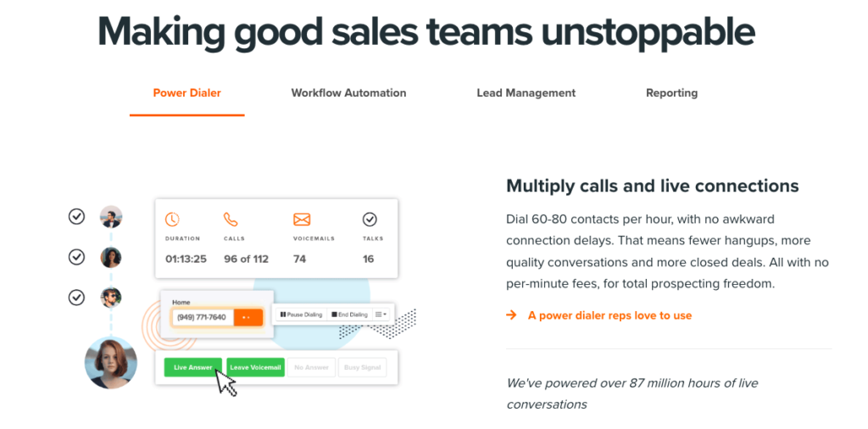Click the top contact avatar photo
Screen dimensions: 868x429
pos(111,217)
